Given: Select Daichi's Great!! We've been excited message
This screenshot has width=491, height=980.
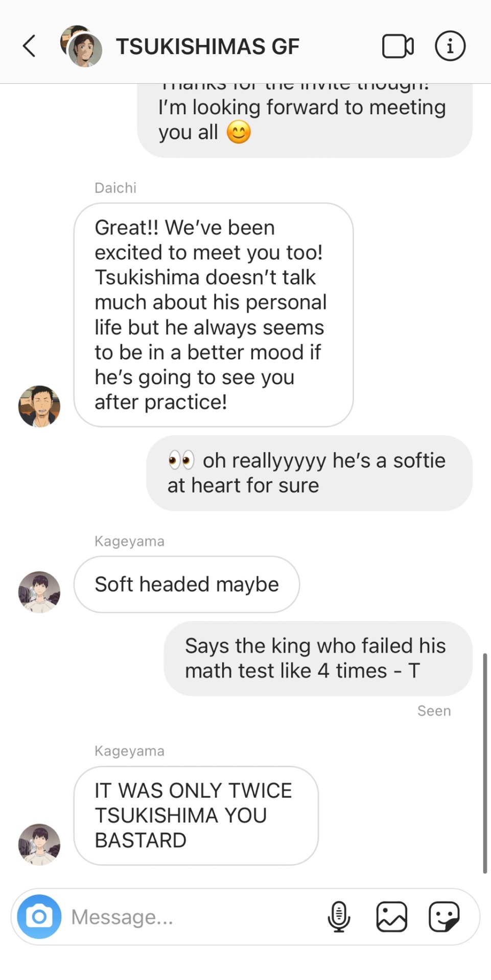Looking at the screenshot, I should click(x=214, y=315).
